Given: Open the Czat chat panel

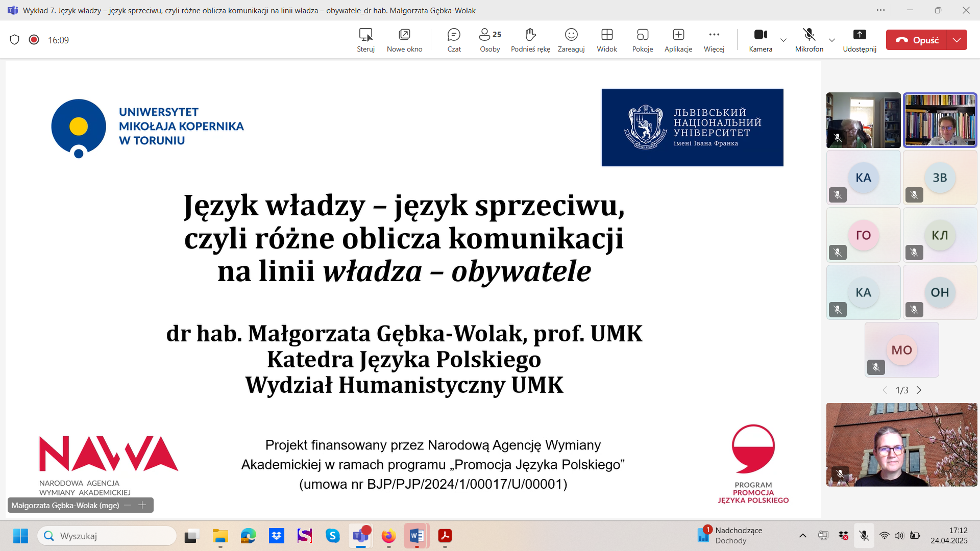Looking at the screenshot, I should (454, 40).
